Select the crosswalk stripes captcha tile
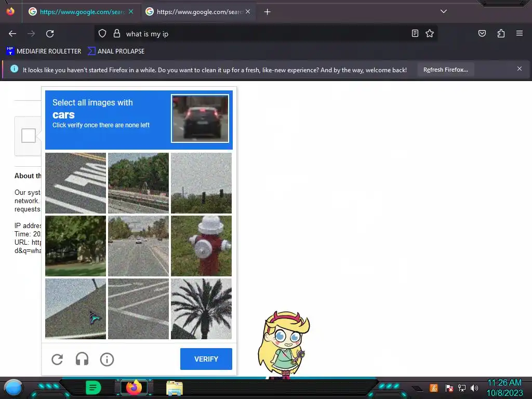Image resolution: width=532 pixels, height=399 pixels. click(75, 183)
